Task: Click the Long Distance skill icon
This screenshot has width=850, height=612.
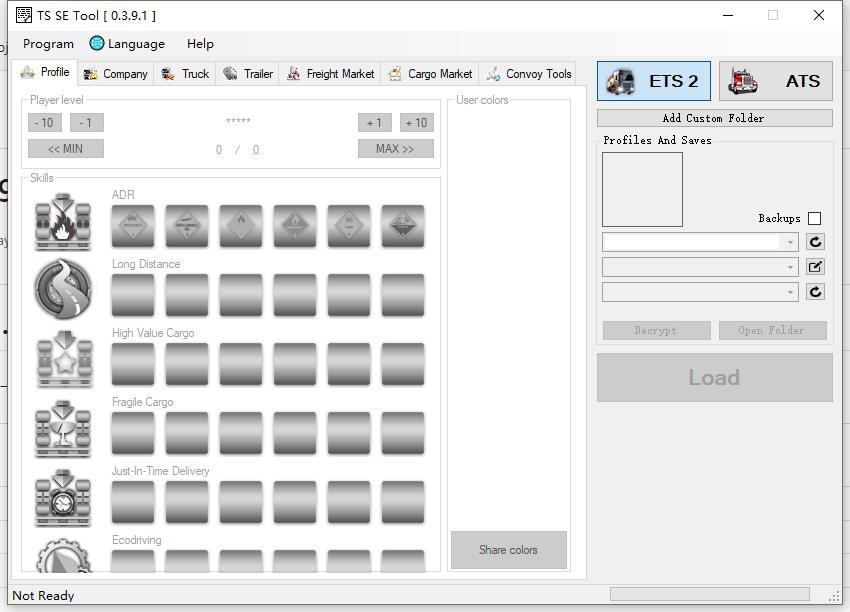Action: point(63,290)
